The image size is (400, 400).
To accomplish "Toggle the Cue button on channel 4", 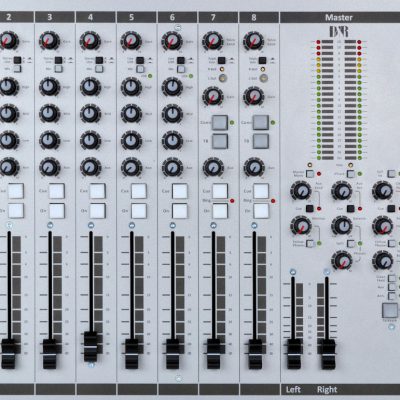I will 98,191.
